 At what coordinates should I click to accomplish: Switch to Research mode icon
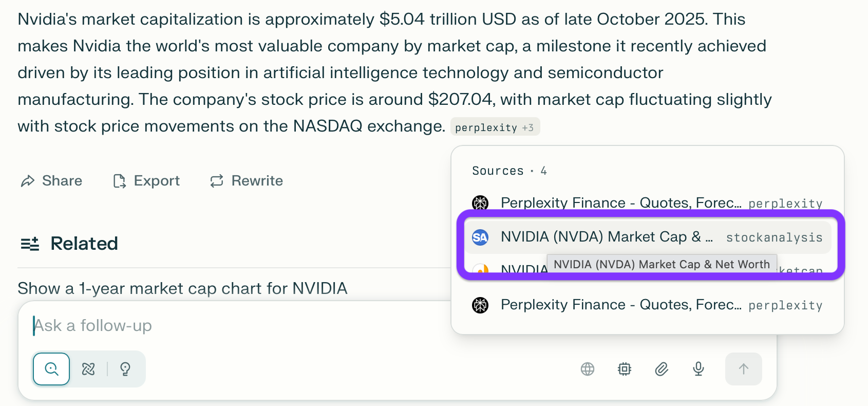(88, 369)
